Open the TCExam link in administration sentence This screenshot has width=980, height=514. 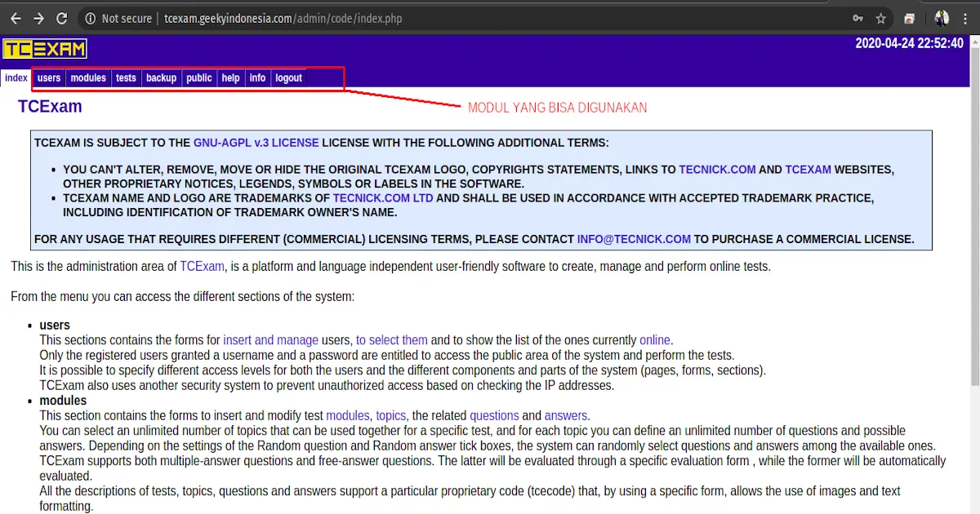tap(202, 266)
